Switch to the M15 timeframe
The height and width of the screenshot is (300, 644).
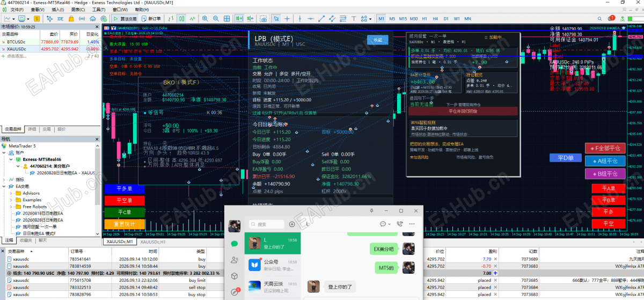pyautogui.click(x=403, y=19)
